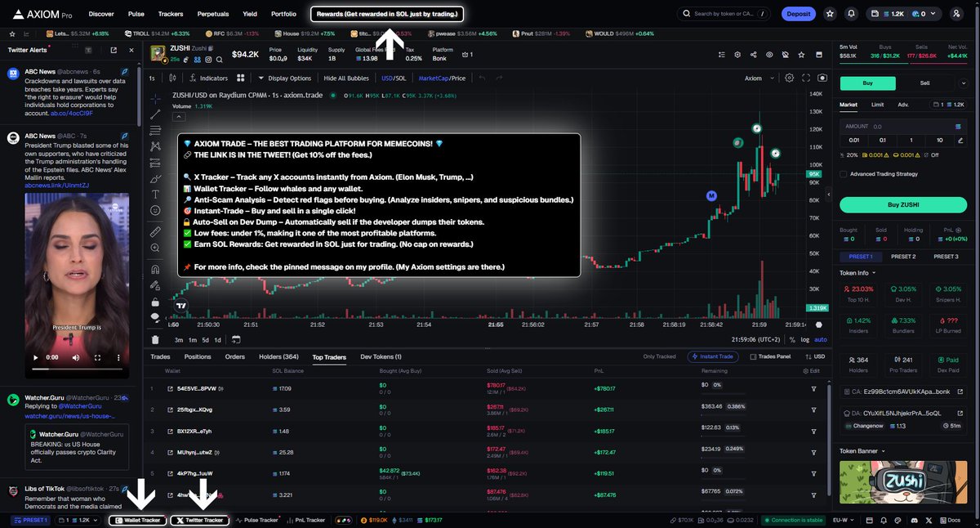
Task: Click the Deposit button
Action: point(799,14)
